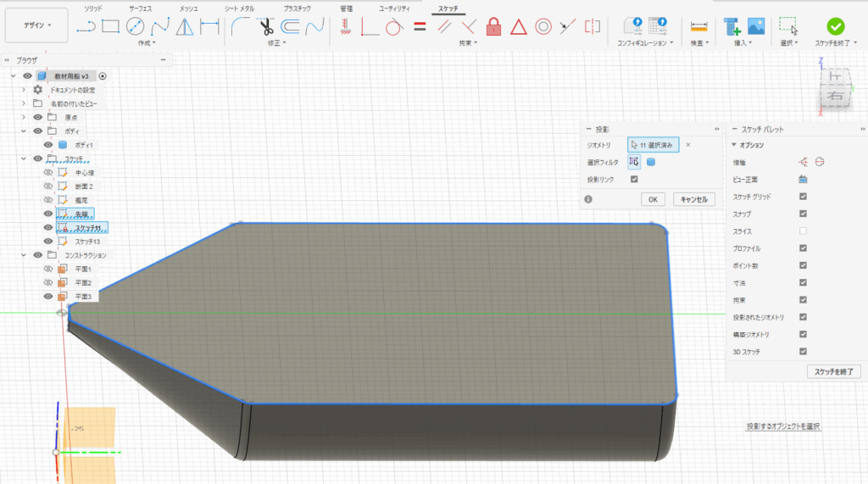
Task: Hide ボディ1 with its eye icon
Action: click(48, 145)
